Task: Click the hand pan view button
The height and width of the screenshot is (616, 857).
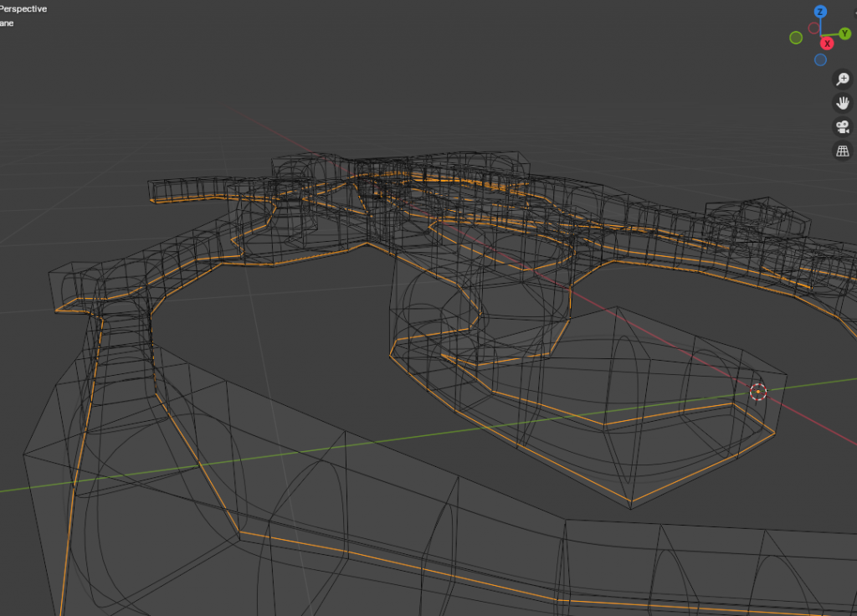Action: (843, 103)
